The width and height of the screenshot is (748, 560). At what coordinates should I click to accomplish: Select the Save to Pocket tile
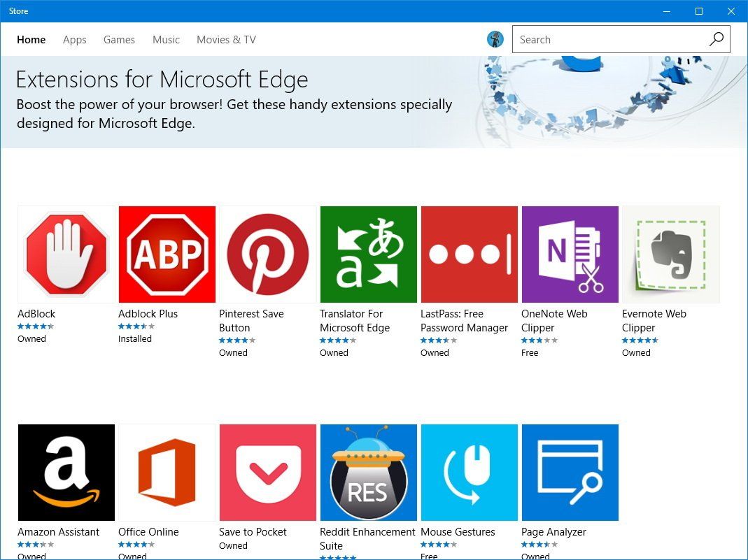(x=267, y=472)
